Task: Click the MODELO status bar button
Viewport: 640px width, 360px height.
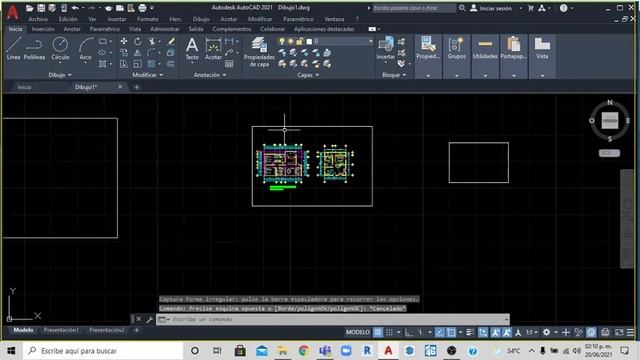Action: pos(358,333)
